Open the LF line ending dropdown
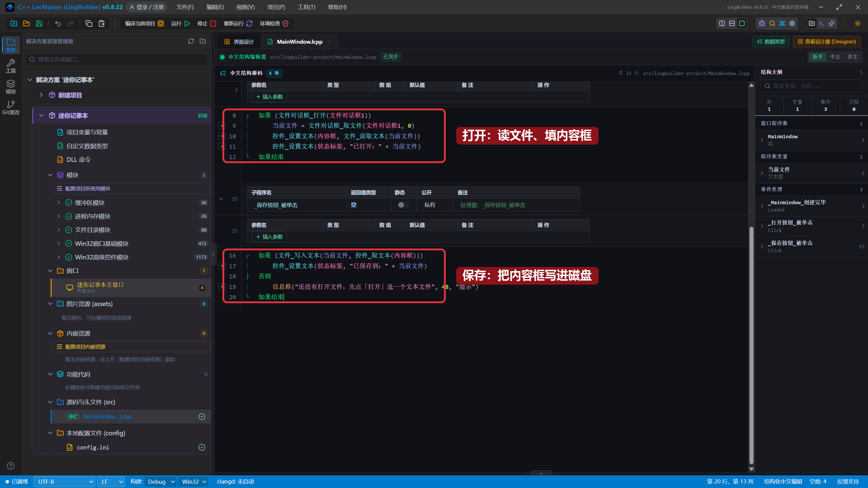The image size is (868, 488). pos(111,482)
